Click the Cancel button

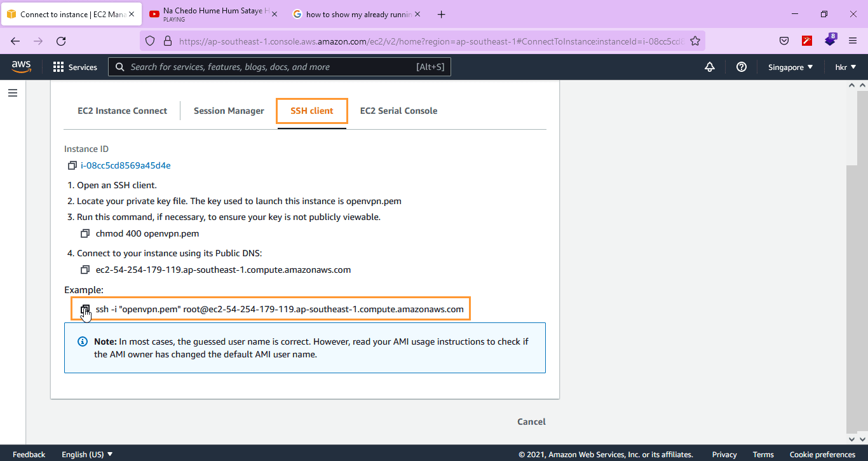pos(531,422)
